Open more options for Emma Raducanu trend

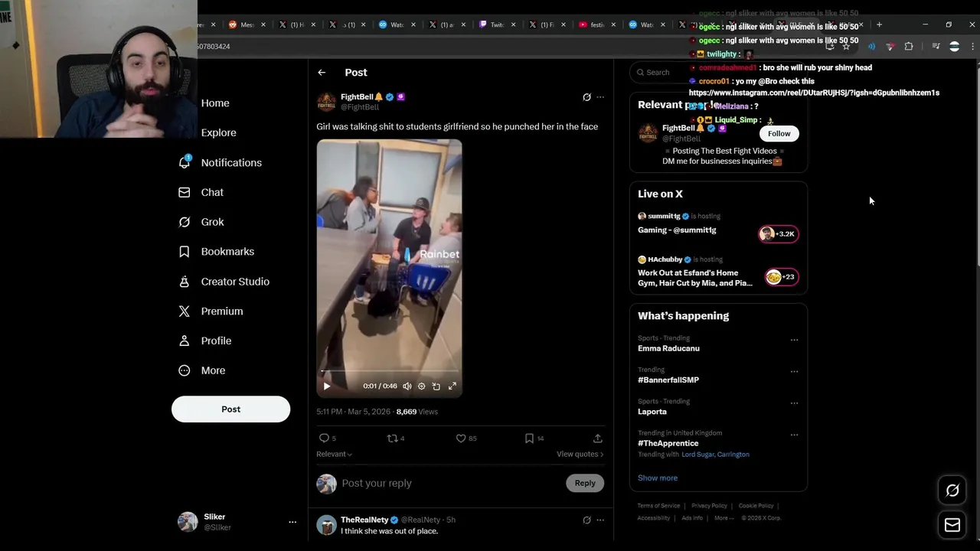(x=794, y=340)
